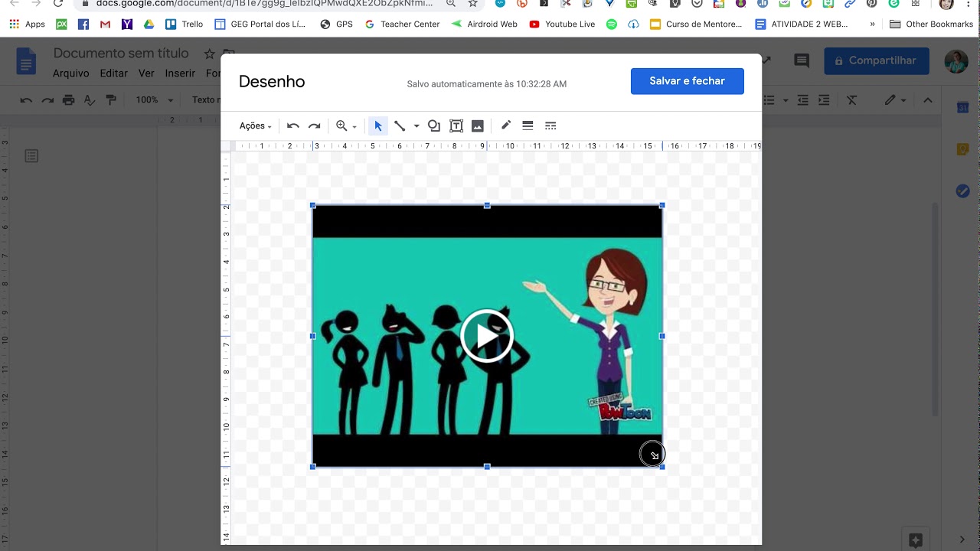The width and height of the screenshot is (980, 551).
Task: Collapse the Docs menus with up chevron
Action: tap(928, 100)
